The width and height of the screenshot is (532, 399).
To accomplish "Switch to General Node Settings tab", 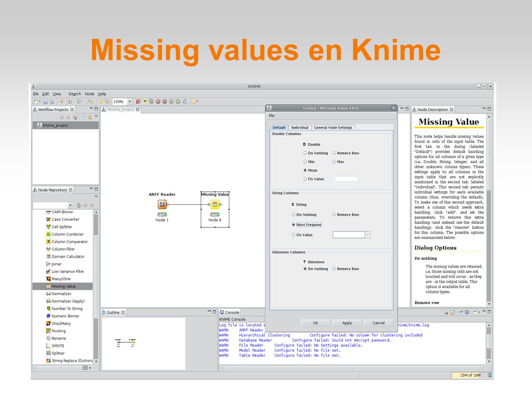I will coord(333,128).
